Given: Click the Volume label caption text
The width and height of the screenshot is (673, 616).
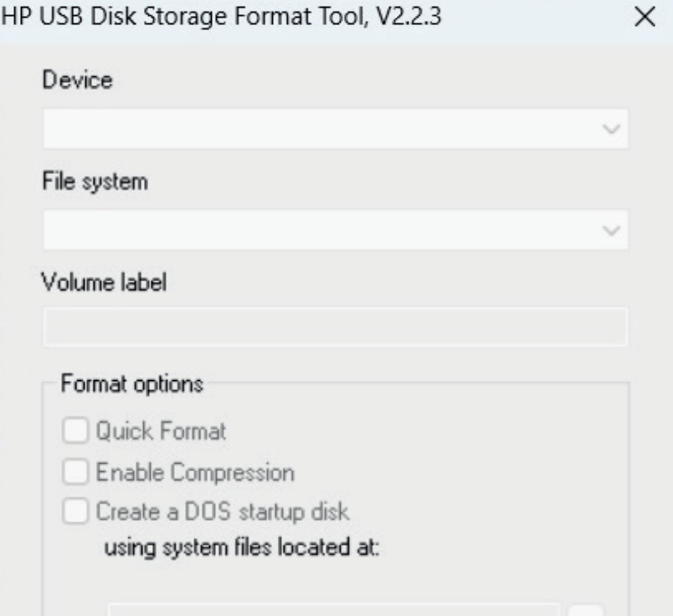Looking at the screenshot, I should tap(104, 283).
